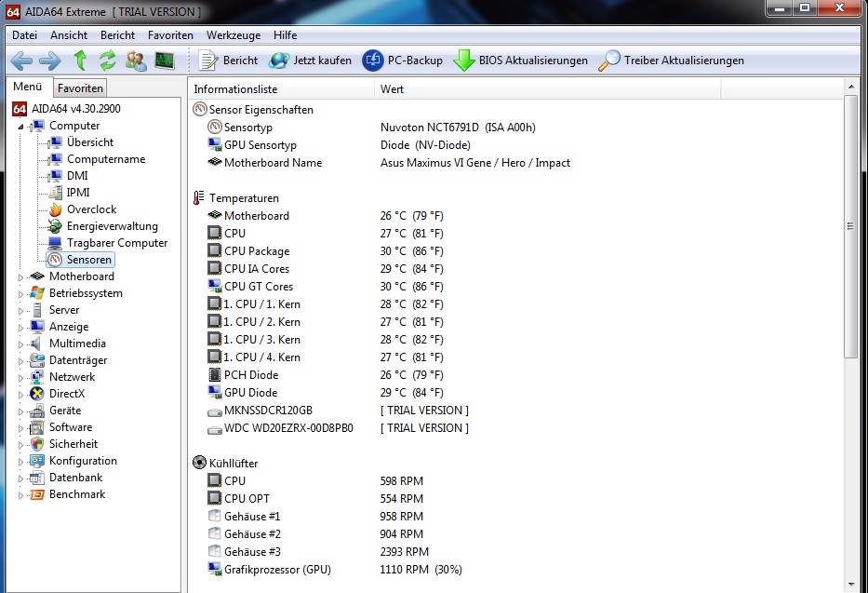Click the green Up arrow toolbar icon

pos(81,60)
